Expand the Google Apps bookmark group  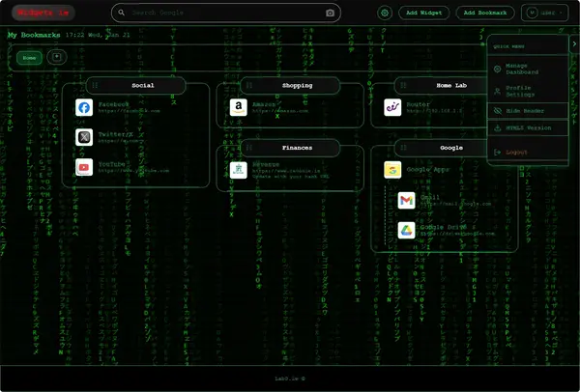tap(393, 171)
